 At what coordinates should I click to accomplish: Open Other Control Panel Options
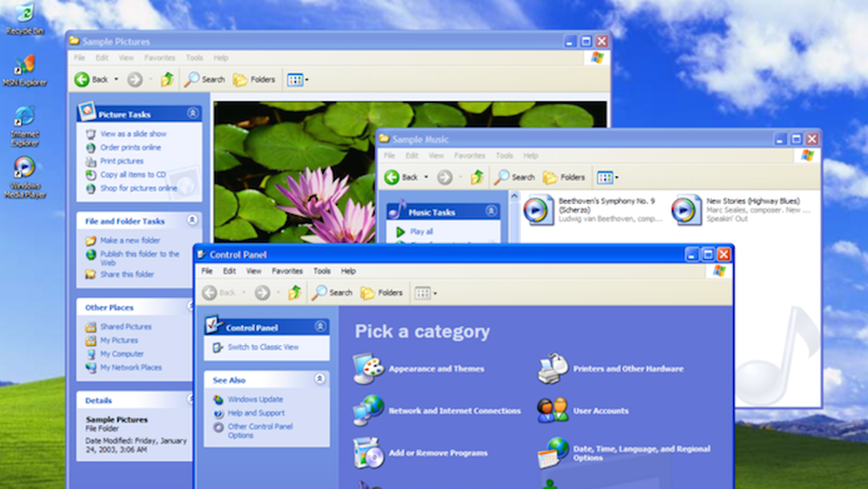(260, 431)
